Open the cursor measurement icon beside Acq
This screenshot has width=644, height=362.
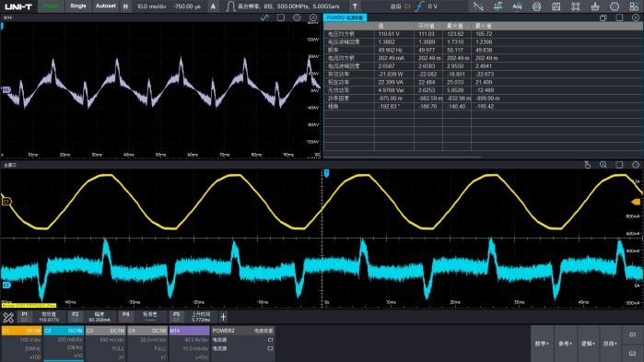(x=498, y=6)
